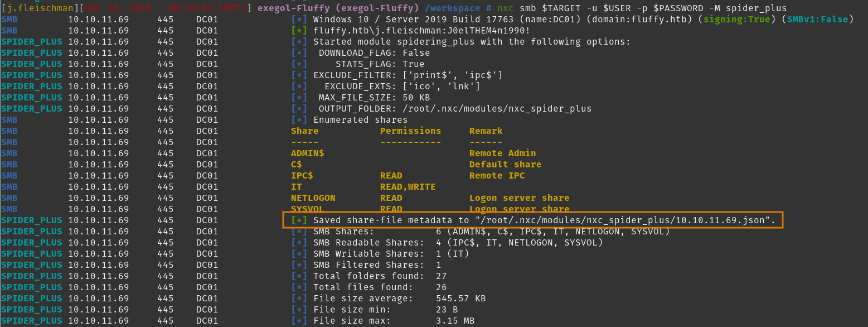Click the [*] marker before Enumerated shares
Image resolution: width=868 pixels, height=327 pixels.
[299, 120]
